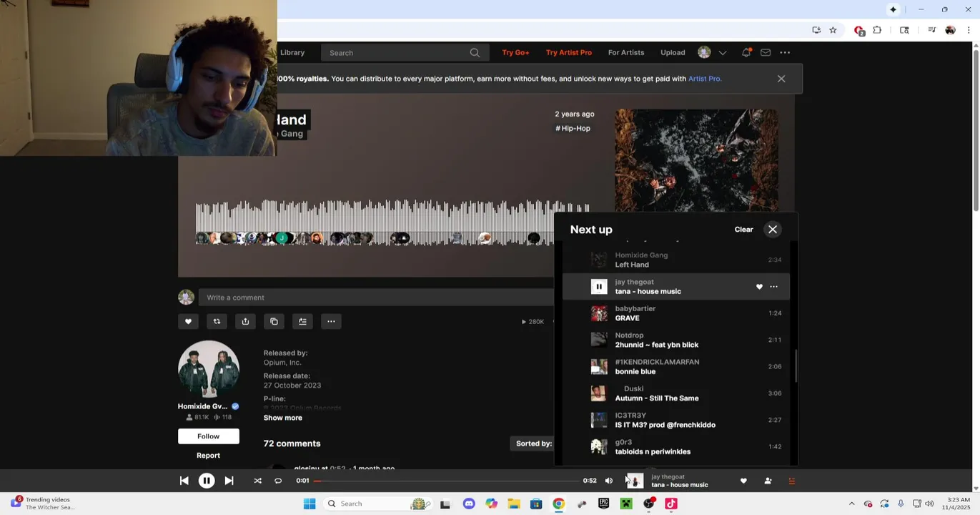The width and height of the screenshot is (980, 515).
Task: Pause tana - house music in queue
Action: 599,287
